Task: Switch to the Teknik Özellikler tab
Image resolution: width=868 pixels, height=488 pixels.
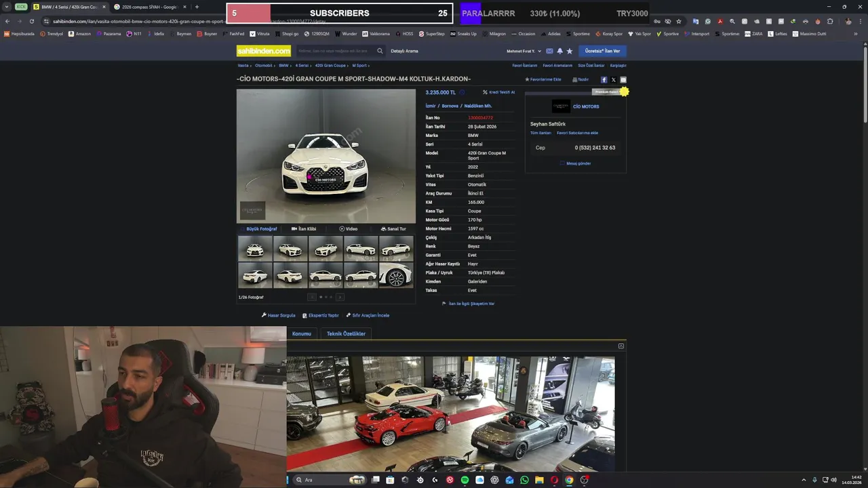Action: click(346, 333)
